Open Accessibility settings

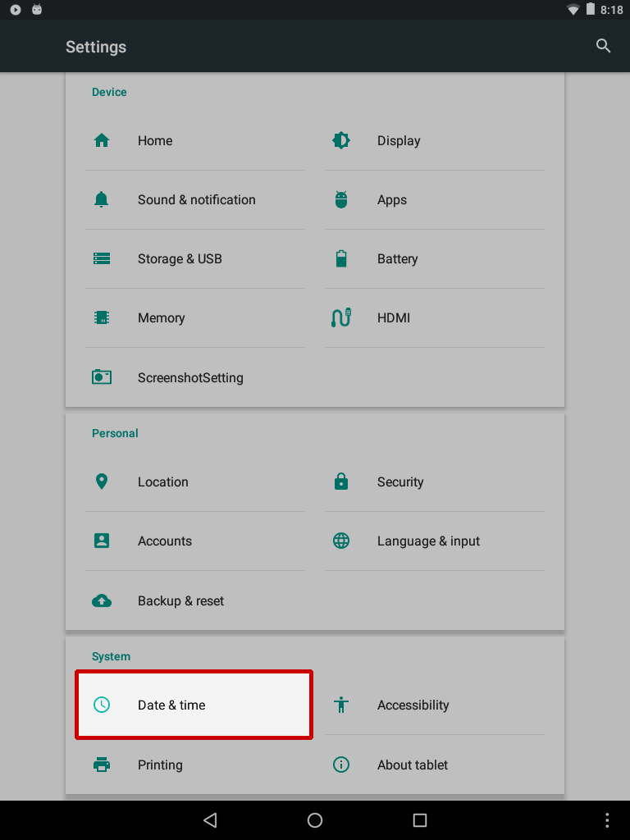coord(435,705)
